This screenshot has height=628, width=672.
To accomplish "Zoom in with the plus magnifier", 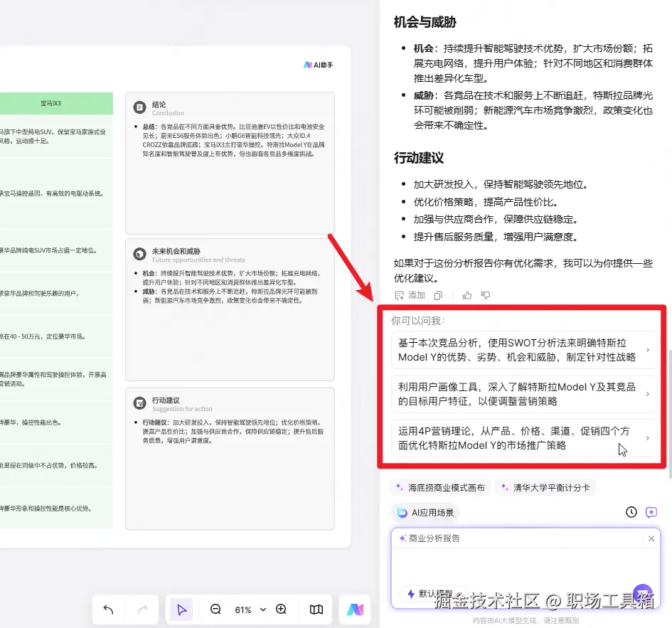I will (x=281, y=609).
